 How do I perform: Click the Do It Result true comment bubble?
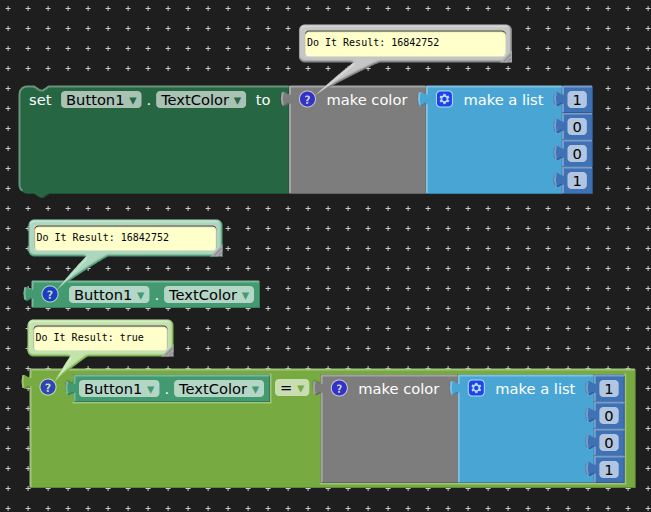[95, 338]
